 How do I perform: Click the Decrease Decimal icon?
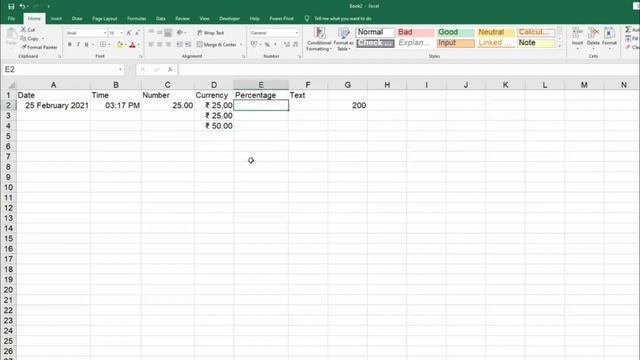pyautogui.click(x=295, y=44)
